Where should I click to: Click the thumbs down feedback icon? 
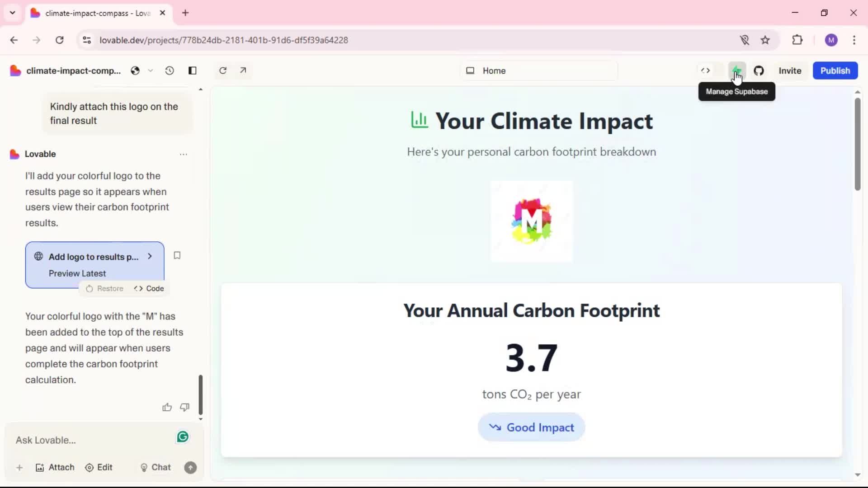coord(184,407)
